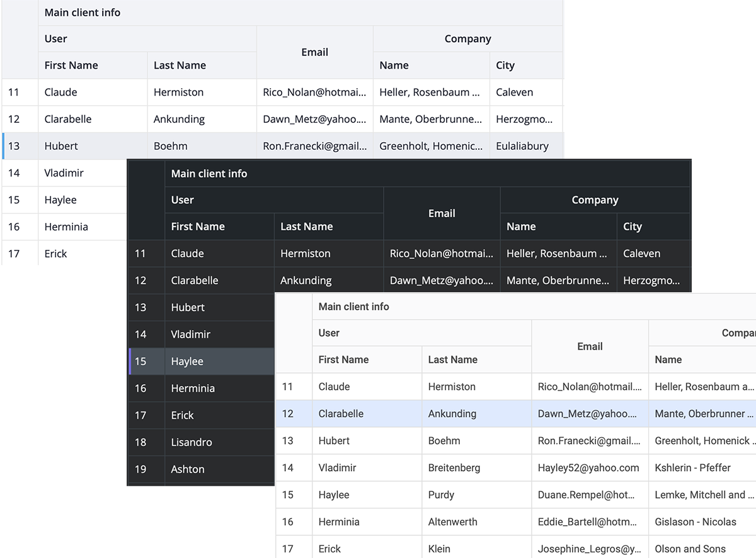
Task: Click Email column header in bottom-right table
Action: (590, 346)
